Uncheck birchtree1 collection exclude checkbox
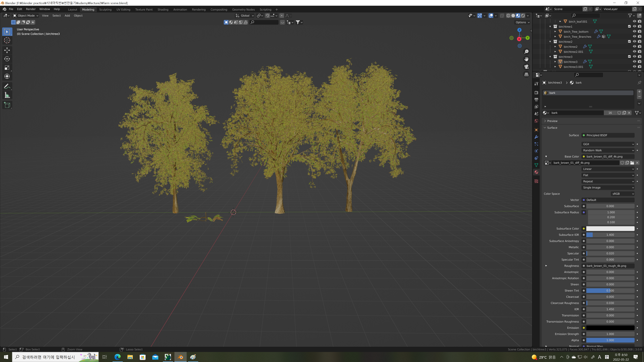644x362 pixels. [x=629, y=26]
